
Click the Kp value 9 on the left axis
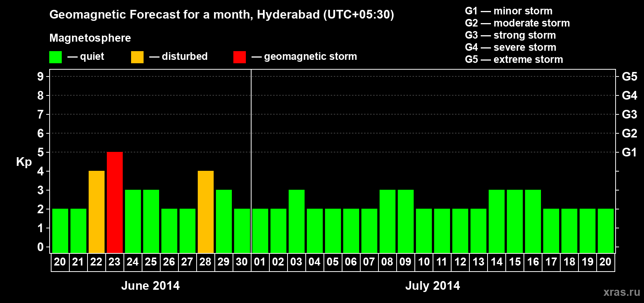(x=41, y=77)
